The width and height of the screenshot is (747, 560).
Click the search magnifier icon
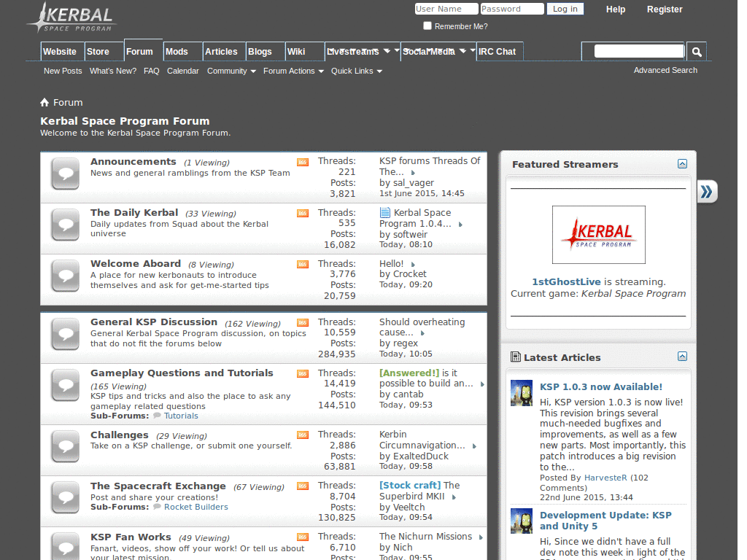pos(696,51)
